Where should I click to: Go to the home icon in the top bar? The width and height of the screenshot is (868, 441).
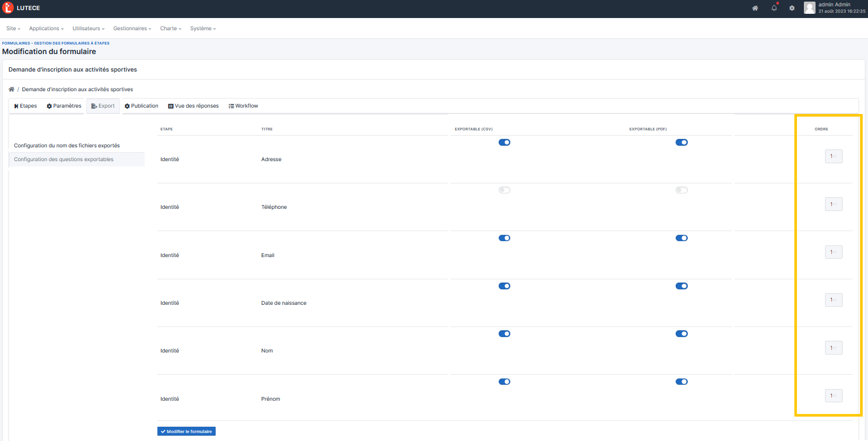[755, 8]
